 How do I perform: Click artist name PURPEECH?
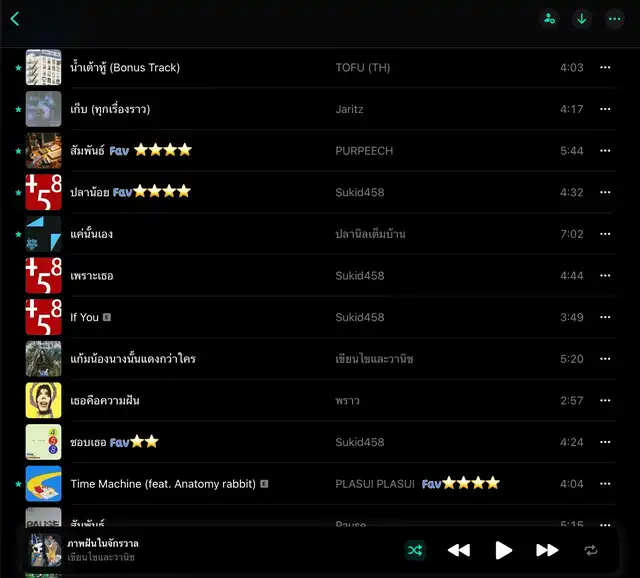tap(364, 151)
